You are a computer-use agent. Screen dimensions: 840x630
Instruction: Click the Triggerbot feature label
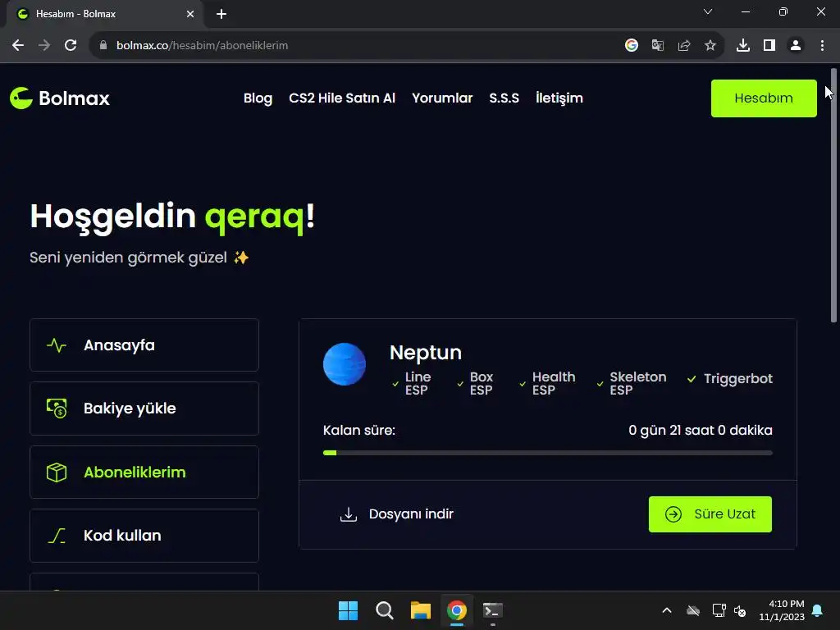coord(738,379)
